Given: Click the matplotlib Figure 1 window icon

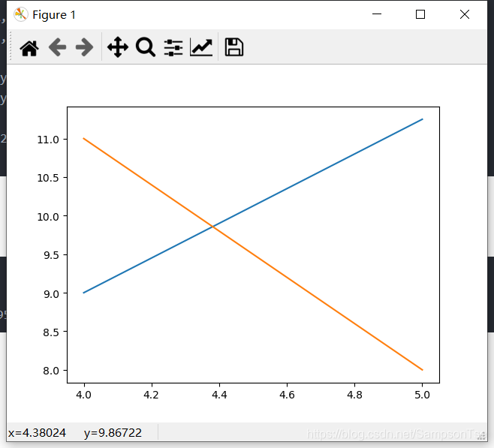Looking at the screenshot, I should pos(21,14).
